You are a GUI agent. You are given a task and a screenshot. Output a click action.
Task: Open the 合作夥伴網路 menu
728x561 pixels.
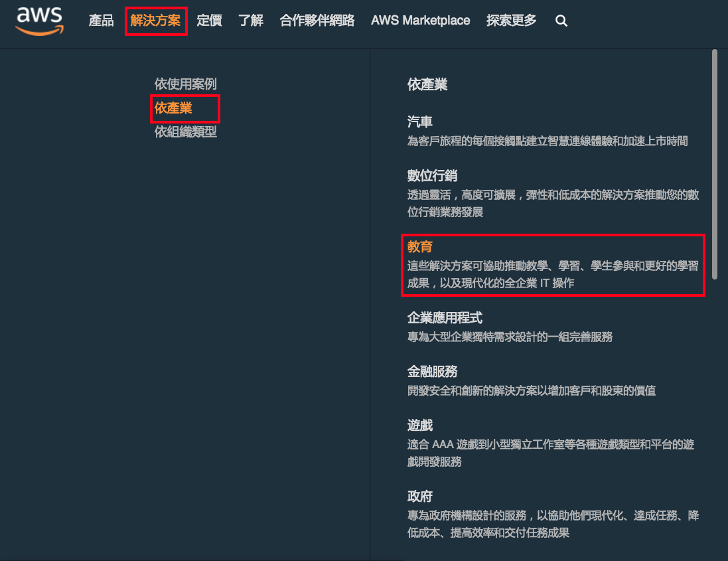(x=317, y=21)
